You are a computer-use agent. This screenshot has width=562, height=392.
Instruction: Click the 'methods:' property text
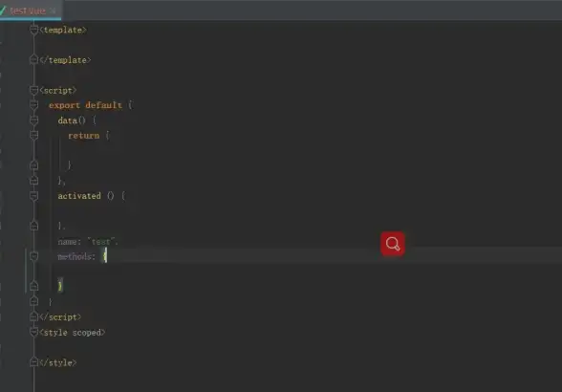(x=76, y=256)
